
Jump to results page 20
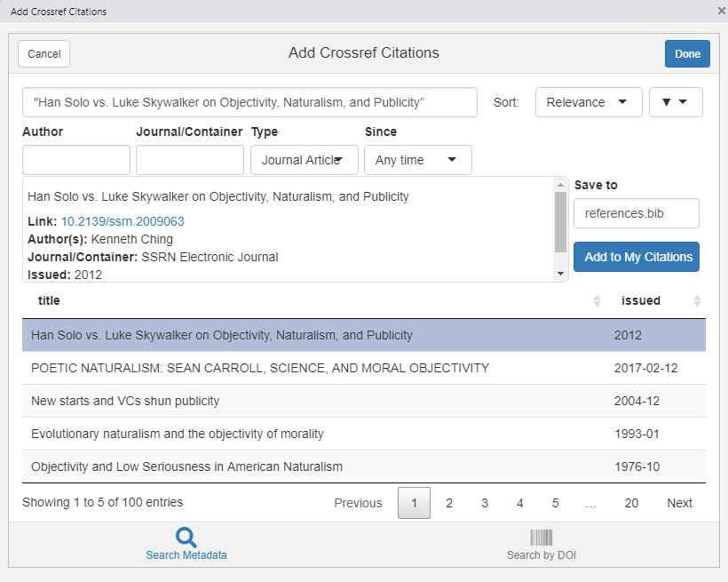[x=631, y=503]
